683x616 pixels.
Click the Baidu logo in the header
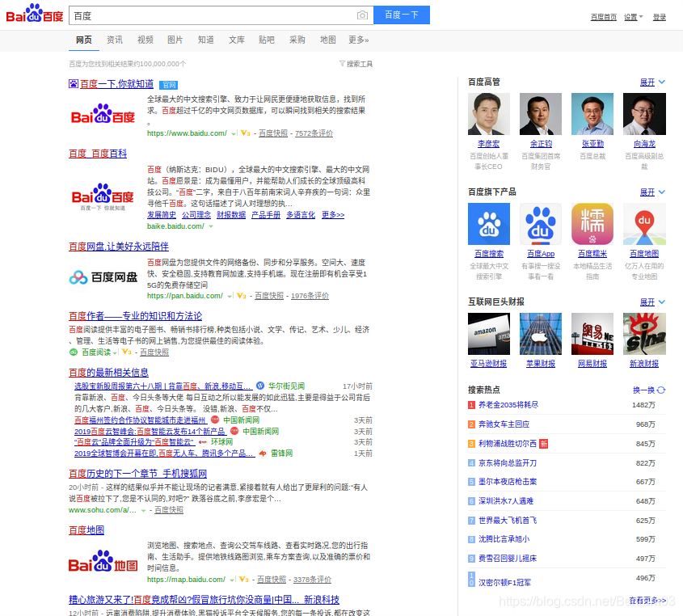pos(35,14)
